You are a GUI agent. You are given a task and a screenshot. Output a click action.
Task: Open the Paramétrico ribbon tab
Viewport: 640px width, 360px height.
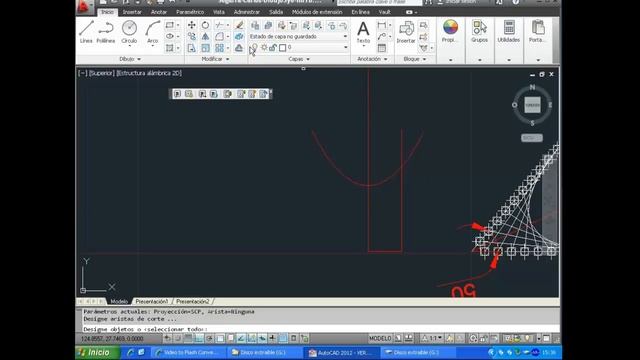[x=190, y=12]
